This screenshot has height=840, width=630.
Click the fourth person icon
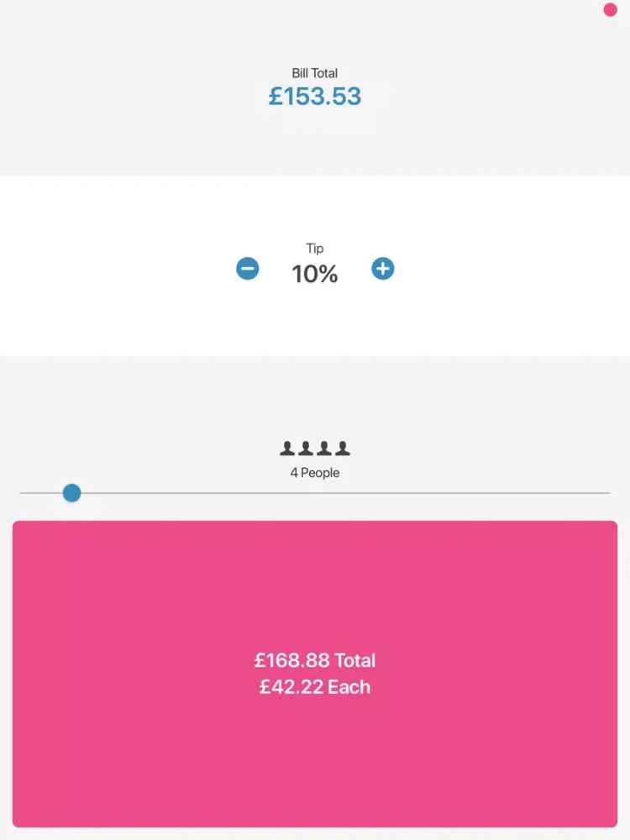click(343, 449)
